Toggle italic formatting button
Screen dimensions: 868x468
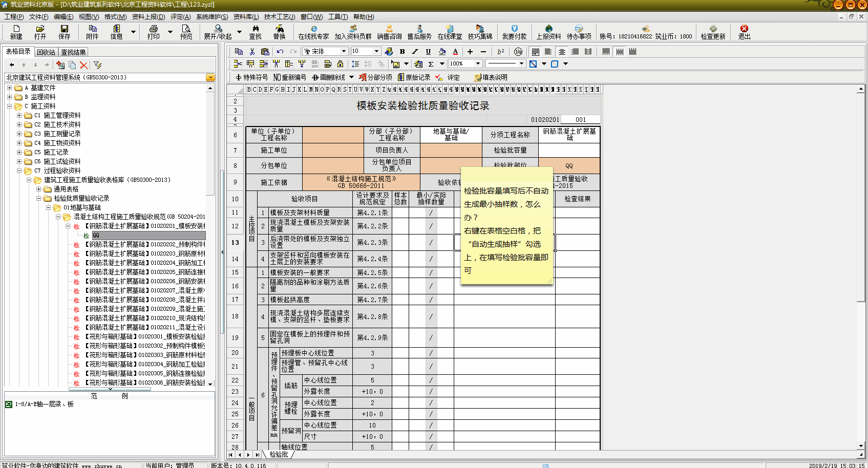(415, 52)
